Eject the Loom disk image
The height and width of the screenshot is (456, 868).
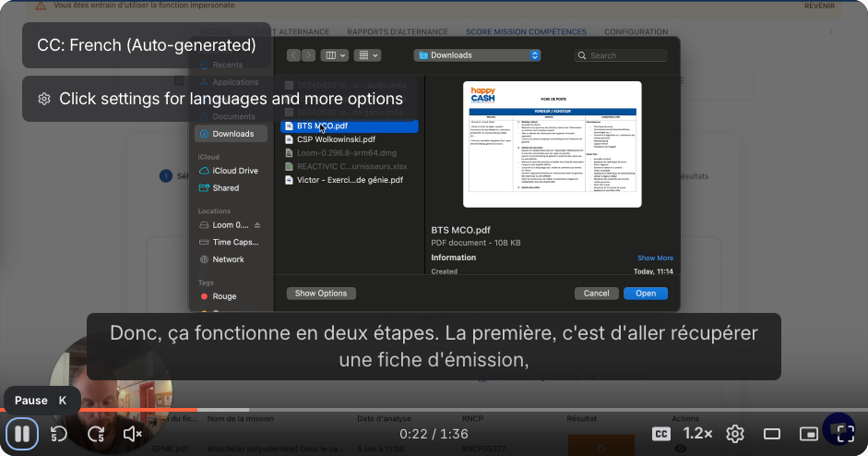coord(257,225)
